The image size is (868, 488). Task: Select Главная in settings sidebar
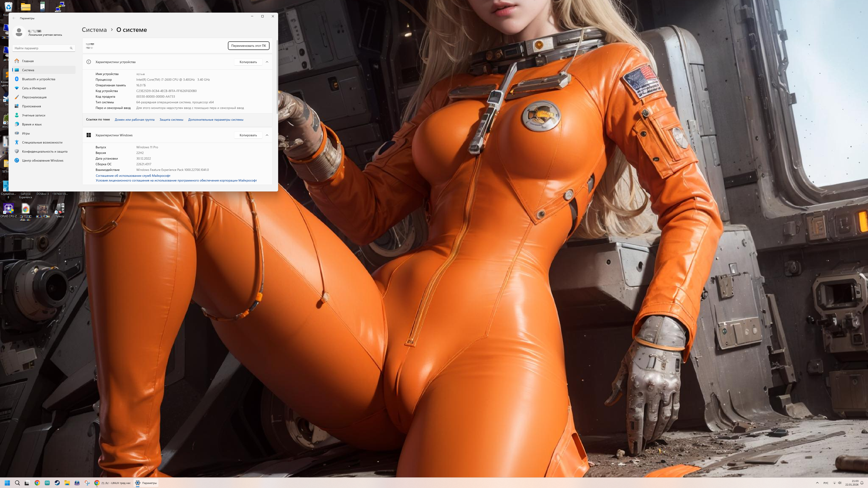28,61
